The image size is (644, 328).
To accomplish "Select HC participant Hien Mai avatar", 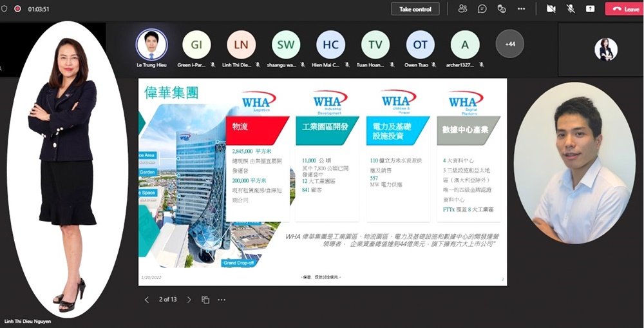I will pos(330,44).
